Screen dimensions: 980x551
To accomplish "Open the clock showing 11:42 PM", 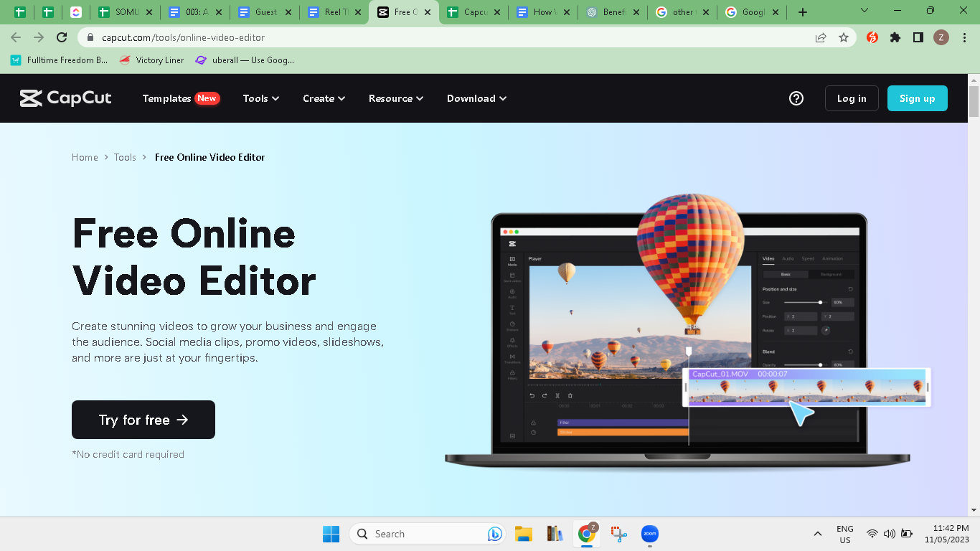I will click(946, 534).
